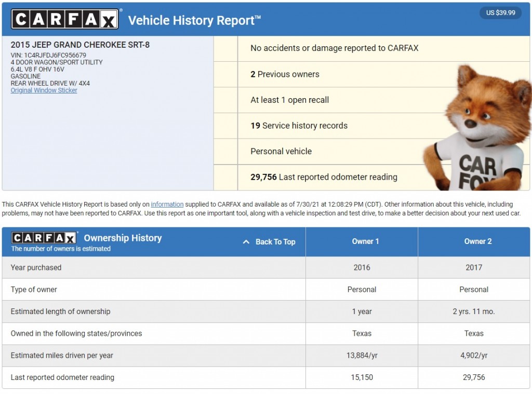Click the 2015 Jeep Grand Cherokee SRT-8 heading

(x=80, y=45)
